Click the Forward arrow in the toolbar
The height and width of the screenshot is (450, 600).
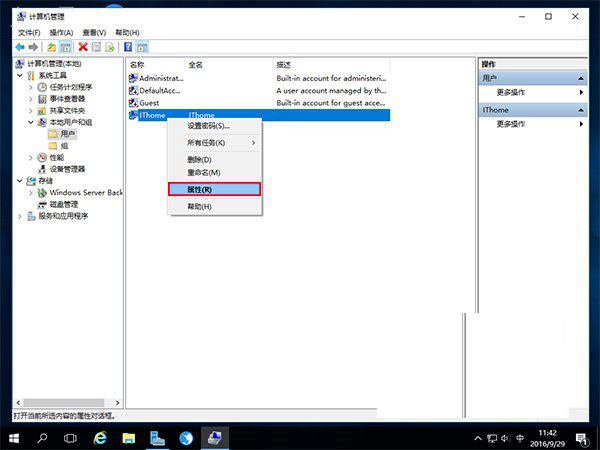33,47
